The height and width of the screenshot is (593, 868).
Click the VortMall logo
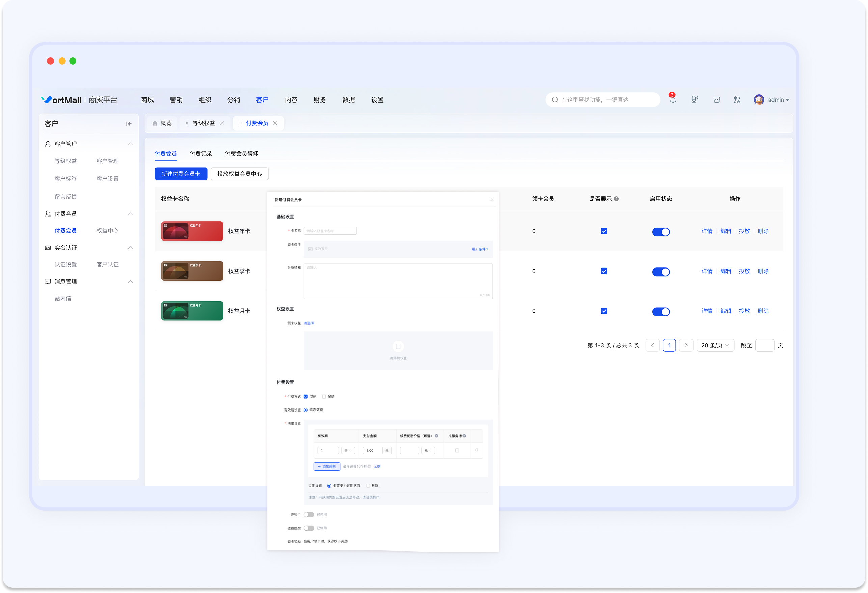point(61,100)
